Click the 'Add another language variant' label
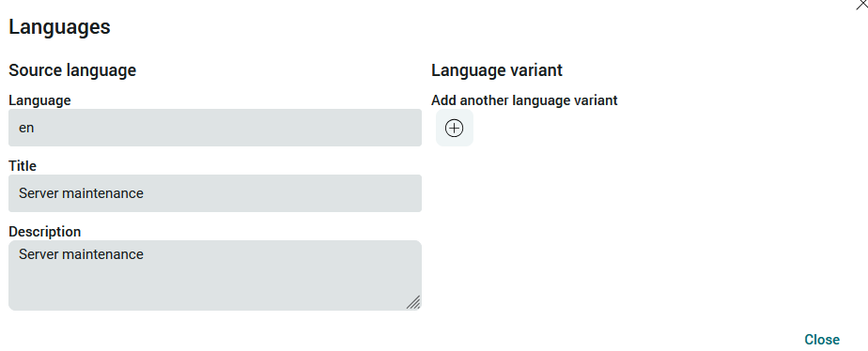 [524, 100]
